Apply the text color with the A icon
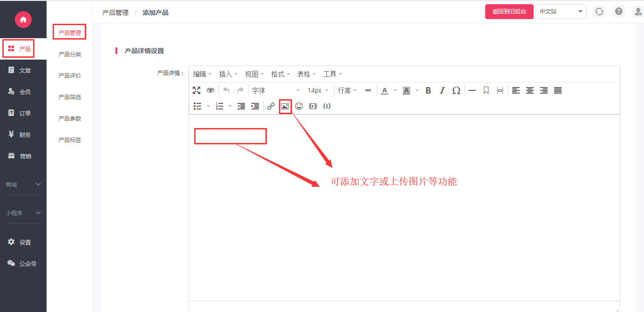The width and height of the screenshot is (644, 312). click(385, 90)
